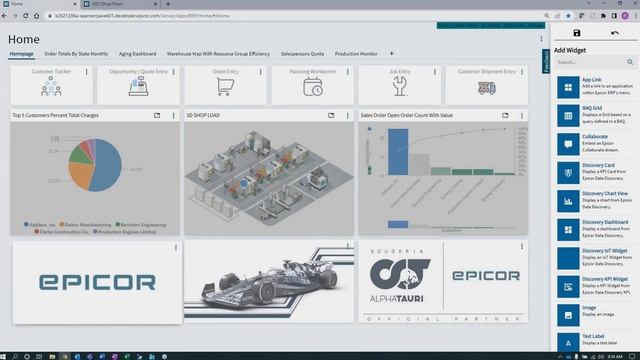The width and height of the screenshot is (640, 360).
Task: Toggle Dalton Manufacturing legend entry in pie chart
Action: pyautogui.click(x=85, y=225)
